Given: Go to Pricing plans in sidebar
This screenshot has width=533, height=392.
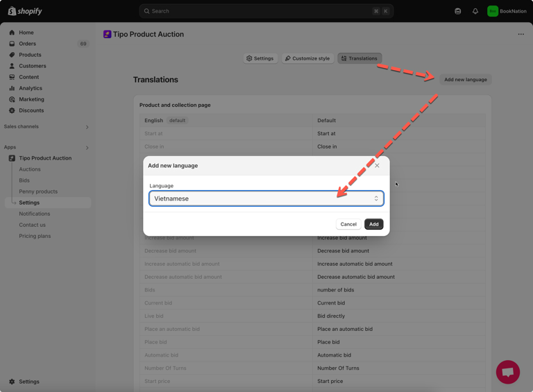Looking at the screenshot, I should 35,236.
